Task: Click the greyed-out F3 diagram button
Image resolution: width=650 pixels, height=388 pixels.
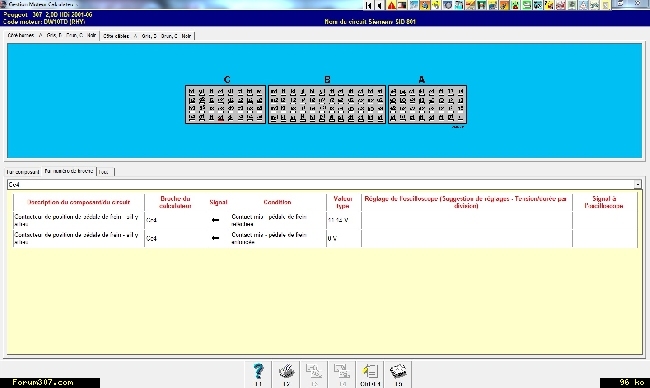Action: point(314,374)
